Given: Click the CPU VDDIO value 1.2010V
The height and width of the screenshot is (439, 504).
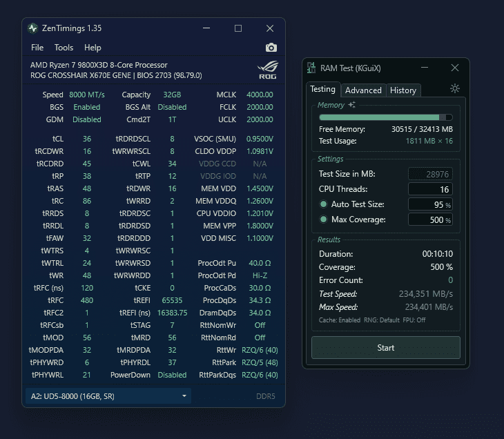Looking at the screenshot, I should tap(260, 213).
